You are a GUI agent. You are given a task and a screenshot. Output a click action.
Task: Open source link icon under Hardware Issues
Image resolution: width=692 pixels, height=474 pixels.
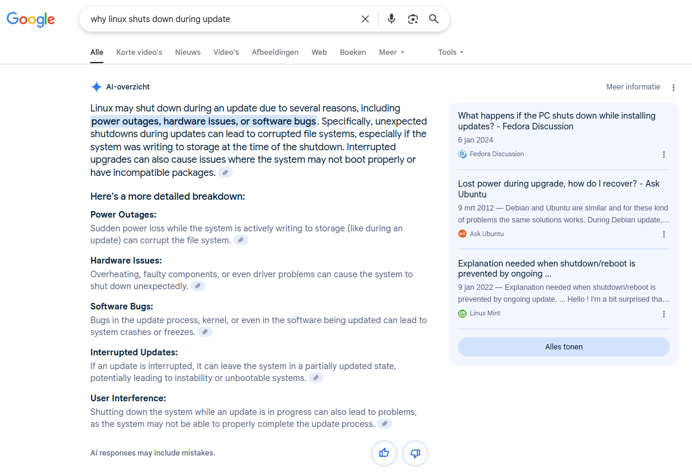(198, 286)
